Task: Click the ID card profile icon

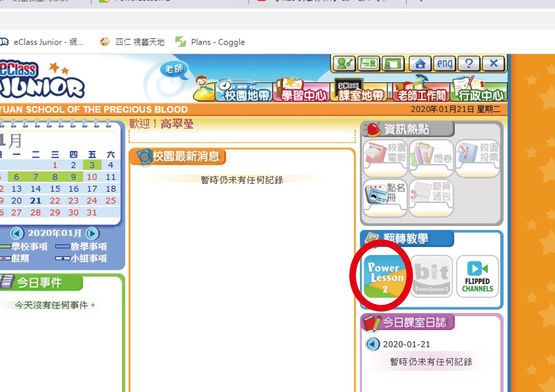Action: [x=368, y=63]
